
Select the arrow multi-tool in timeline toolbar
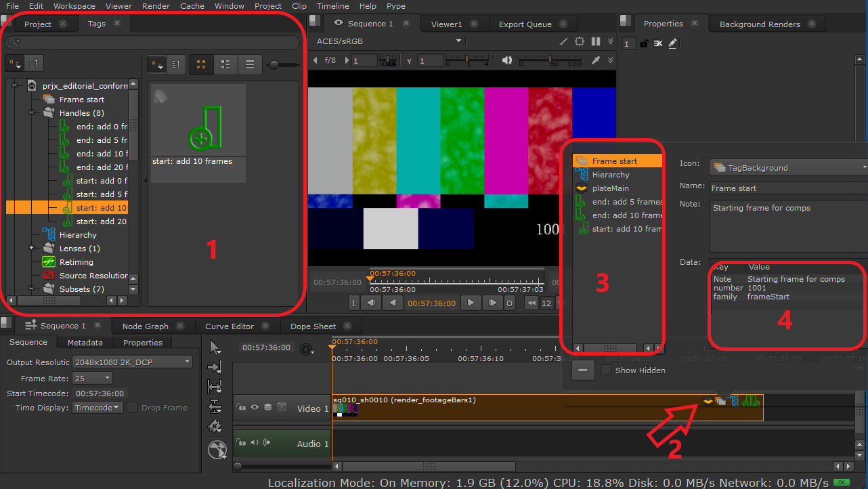click(215, 347)
